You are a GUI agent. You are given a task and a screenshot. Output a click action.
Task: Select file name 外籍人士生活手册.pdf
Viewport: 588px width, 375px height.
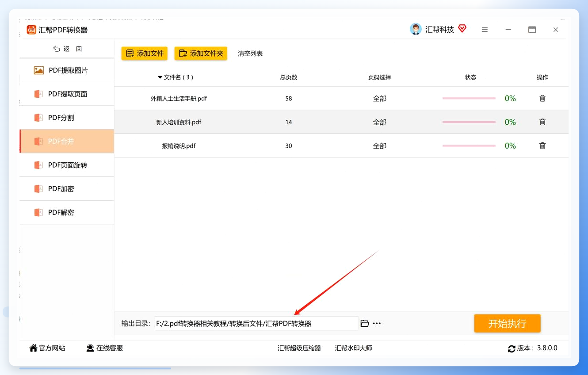179,99
